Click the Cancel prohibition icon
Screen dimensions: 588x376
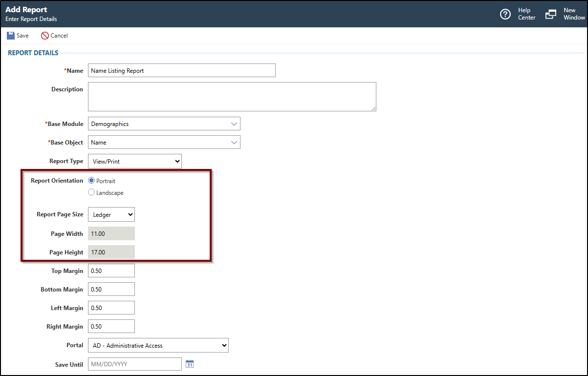pyautogui.click(x=45, y=36)
